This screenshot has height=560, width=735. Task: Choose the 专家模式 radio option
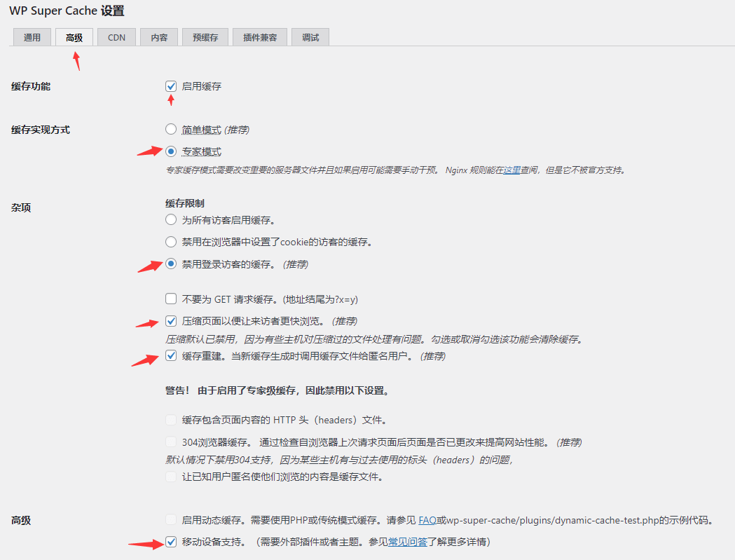pyautogui.click(x=171, y=151)
